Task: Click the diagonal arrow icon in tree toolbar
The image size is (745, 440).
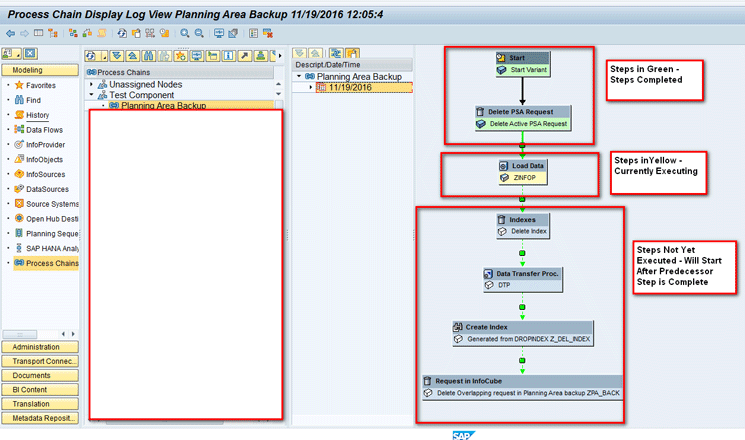Action: (x=244, y=56)
